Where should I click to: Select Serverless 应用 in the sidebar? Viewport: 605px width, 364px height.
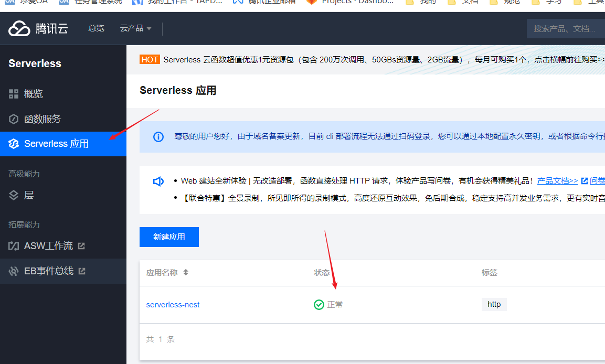(x=63, y=144)
